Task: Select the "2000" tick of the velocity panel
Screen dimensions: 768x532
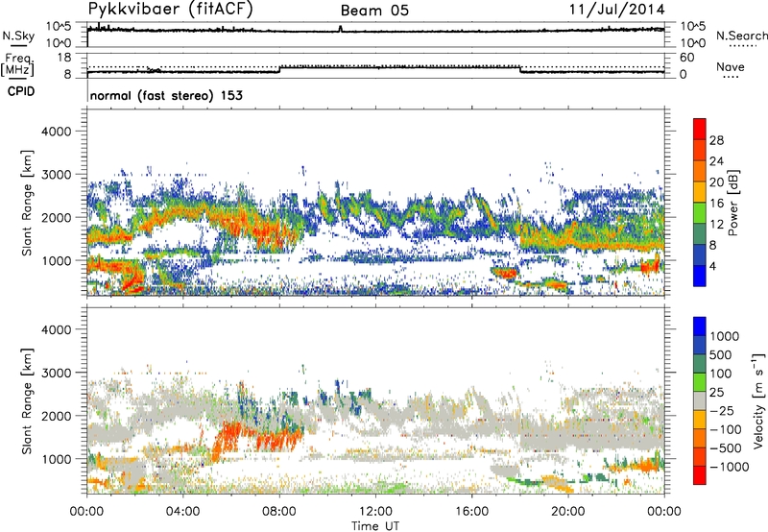Action: [x=57, y=416]
